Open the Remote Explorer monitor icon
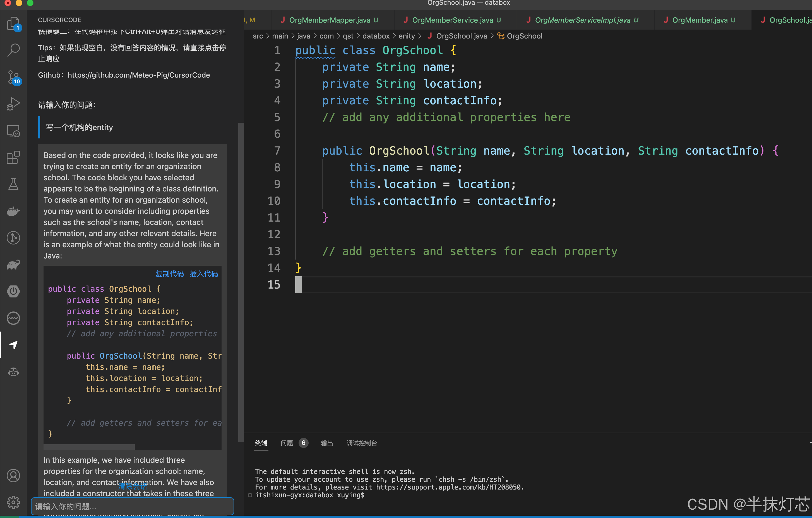Image resolution: width=812 pixels, height=518 pixels. 13,131
